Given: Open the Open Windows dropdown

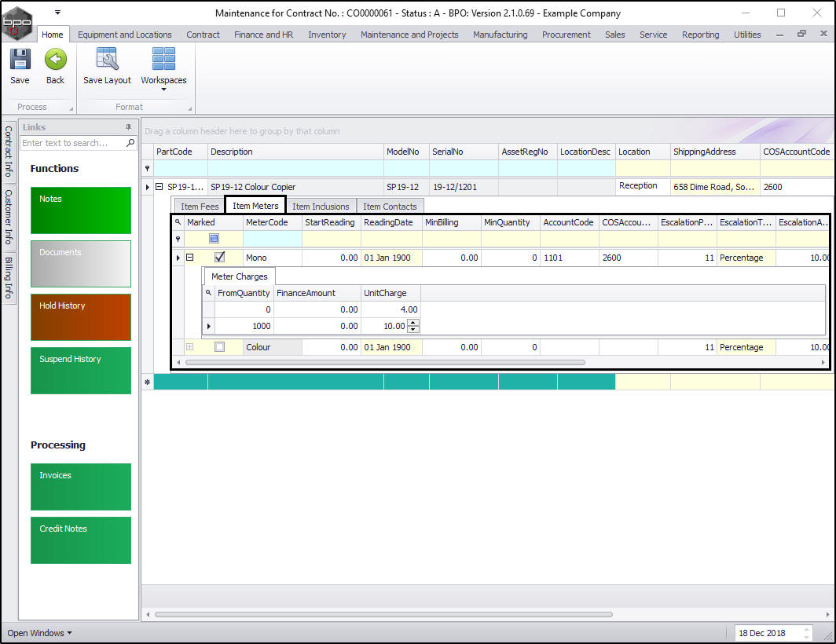Looking at the screenshot, I should pos(39,633).
